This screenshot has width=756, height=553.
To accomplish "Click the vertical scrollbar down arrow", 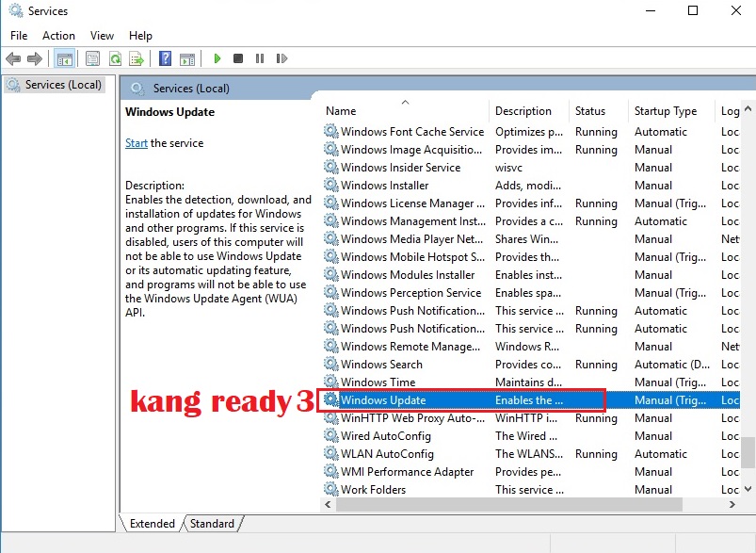I will click(748, 489).
